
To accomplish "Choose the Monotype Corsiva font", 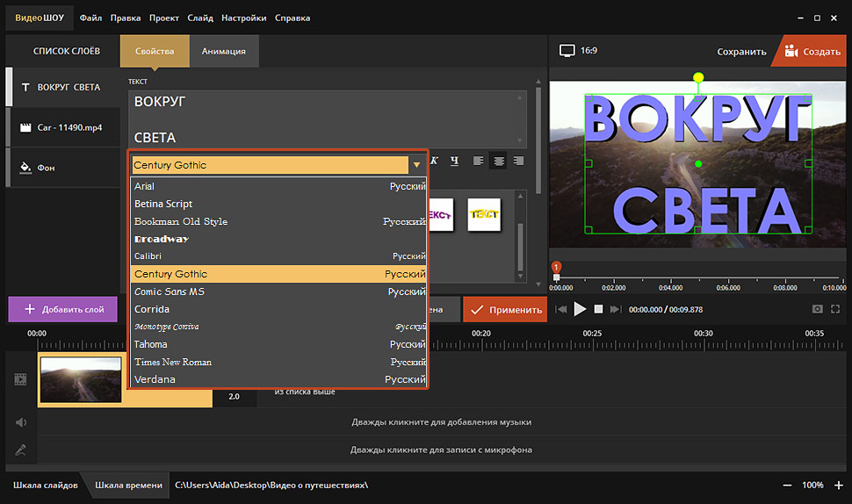I will (x=278, y=327).
